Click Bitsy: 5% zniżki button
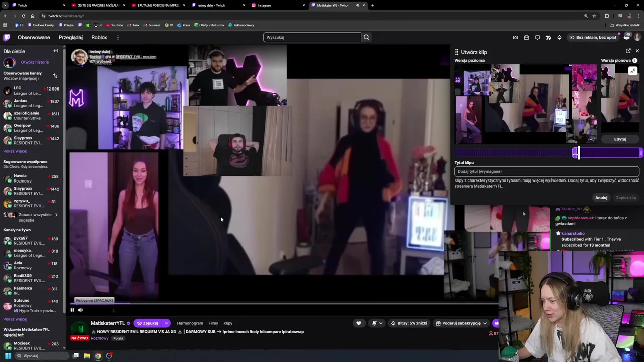 tap(409, 323)
